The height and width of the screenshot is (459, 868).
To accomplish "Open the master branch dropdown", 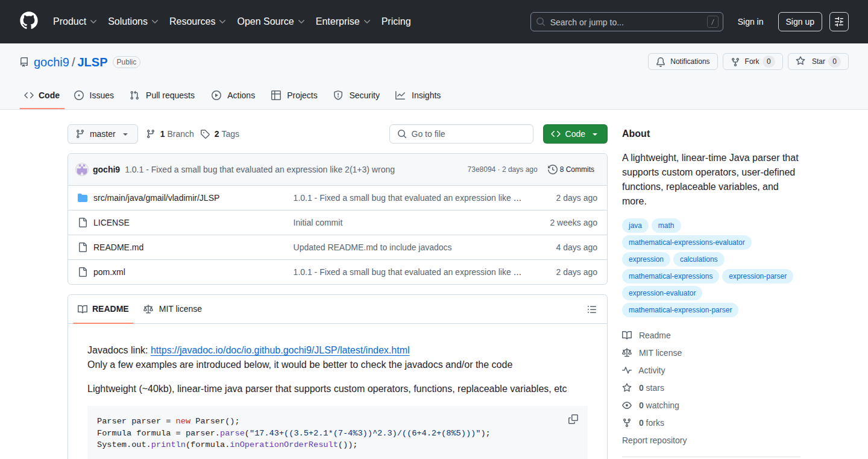I will coord(102,134).
